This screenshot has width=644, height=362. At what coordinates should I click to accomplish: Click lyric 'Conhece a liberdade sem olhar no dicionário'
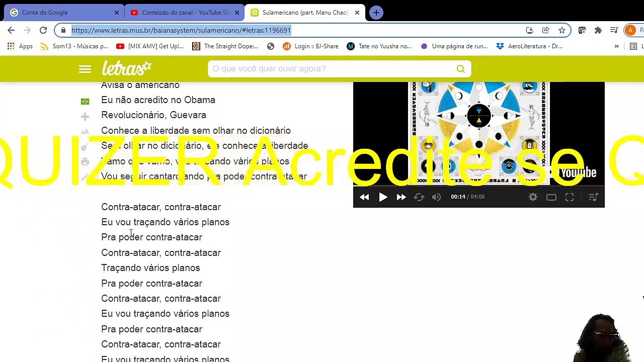click(196, 131)
